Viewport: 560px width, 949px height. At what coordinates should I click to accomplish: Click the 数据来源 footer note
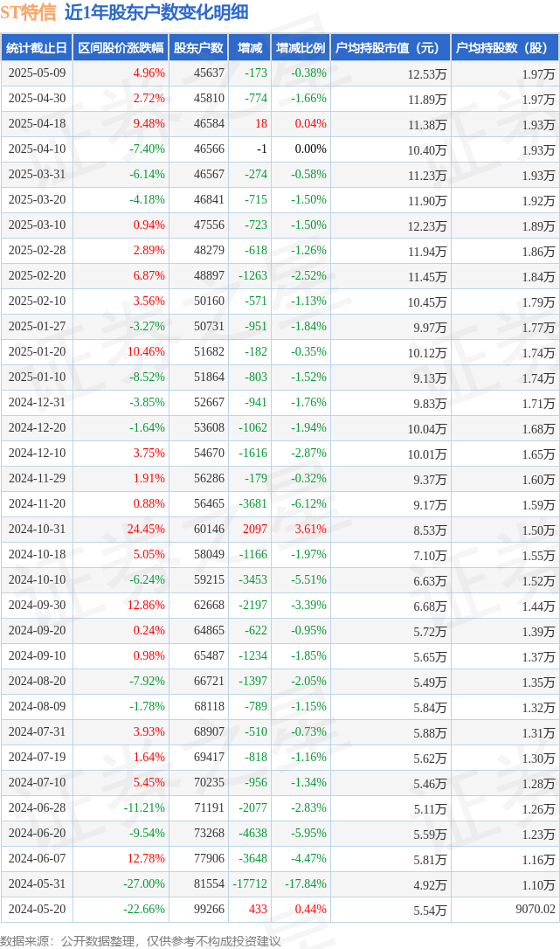(x=141, y=941)
